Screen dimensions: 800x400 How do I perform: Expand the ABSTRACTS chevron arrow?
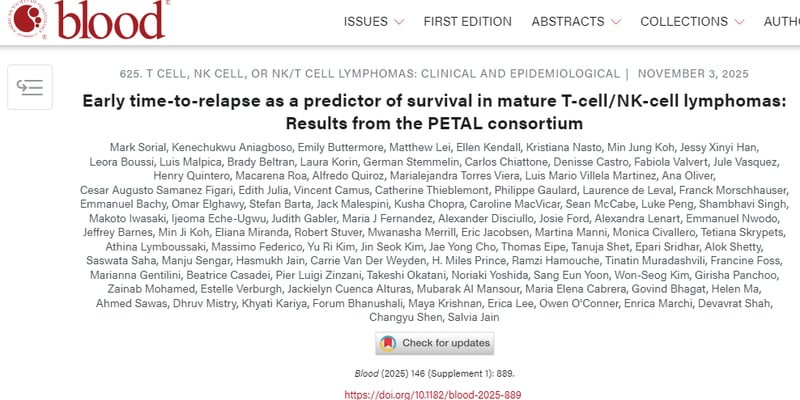coord(615,22)
